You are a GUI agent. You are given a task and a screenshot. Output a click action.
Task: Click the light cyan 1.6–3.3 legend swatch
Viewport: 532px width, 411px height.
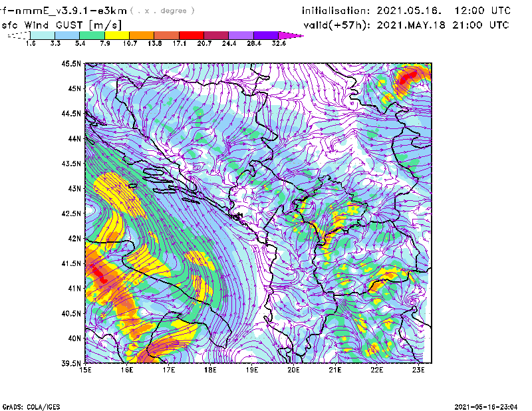click(43, 35)
